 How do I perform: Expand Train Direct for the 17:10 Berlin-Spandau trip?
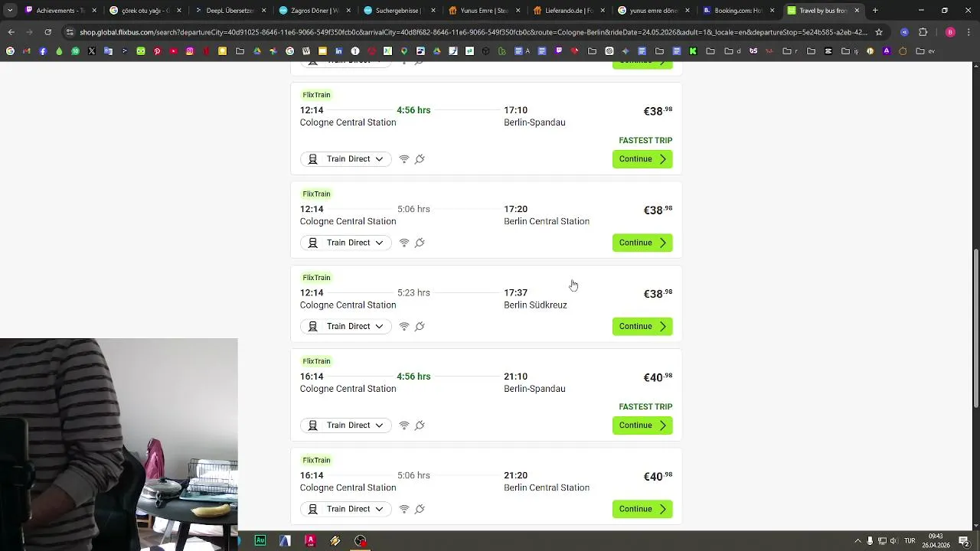tap(346, 159)
